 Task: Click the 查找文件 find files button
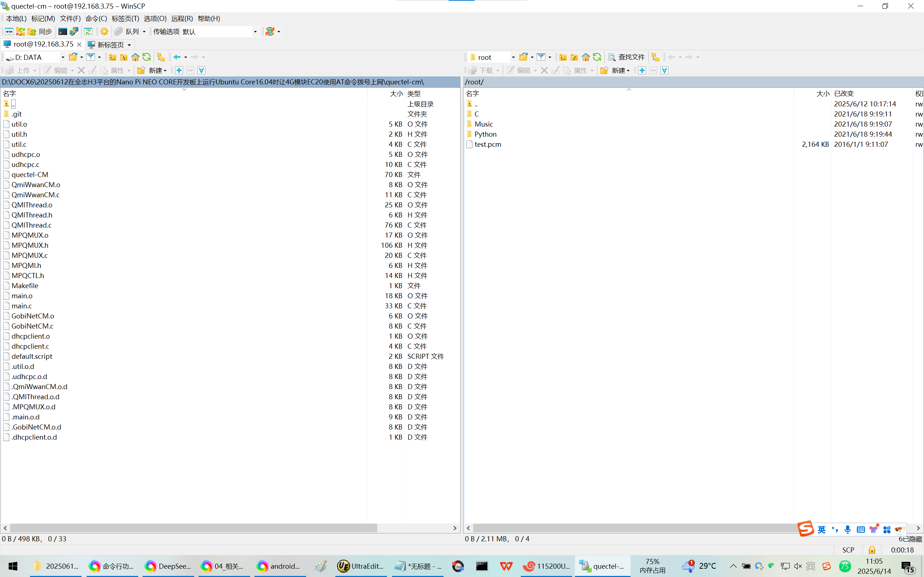(x=626, y=57)
